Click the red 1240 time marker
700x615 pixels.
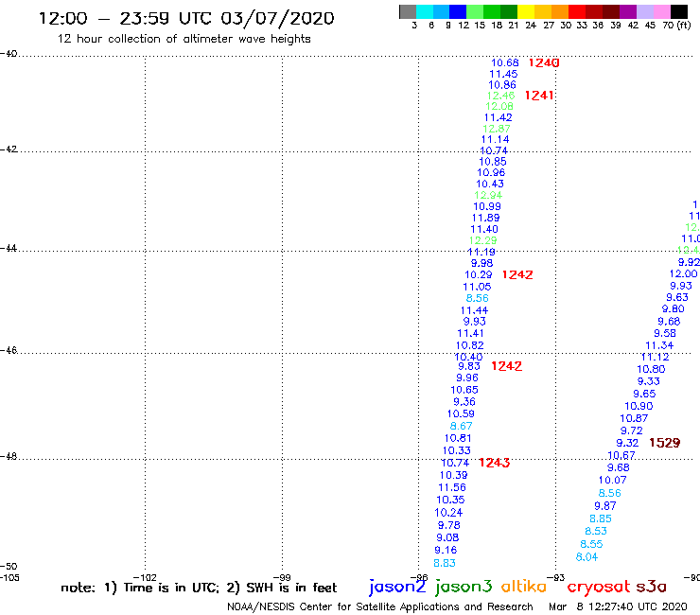click(544, 63)
